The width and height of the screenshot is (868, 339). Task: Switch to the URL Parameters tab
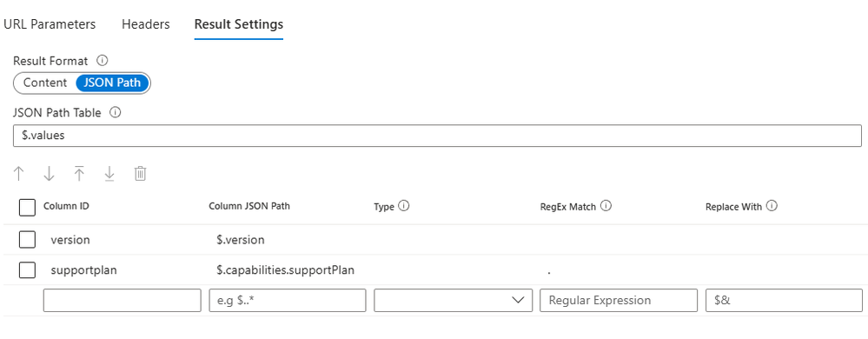pyautogui.click(x=50, y=24)
